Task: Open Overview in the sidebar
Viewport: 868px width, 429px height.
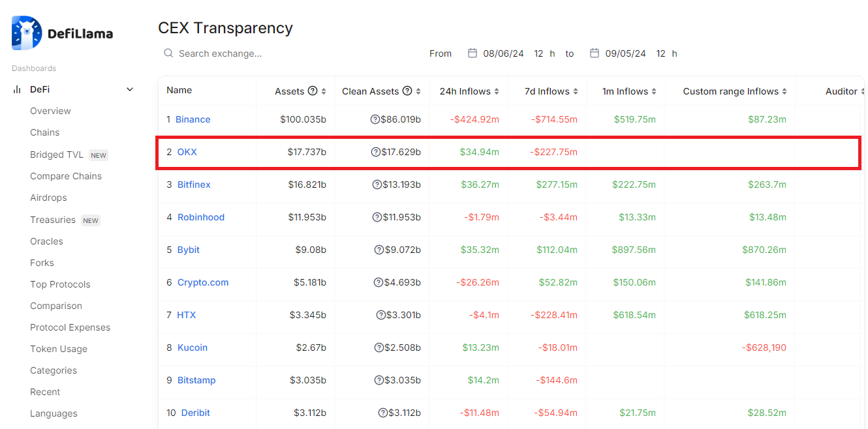Action: click(50, 111)
